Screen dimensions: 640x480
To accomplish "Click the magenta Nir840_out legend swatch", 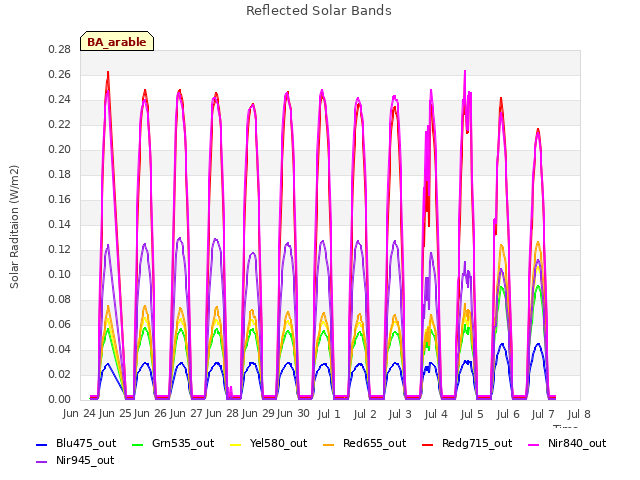I will click(533, 444).
